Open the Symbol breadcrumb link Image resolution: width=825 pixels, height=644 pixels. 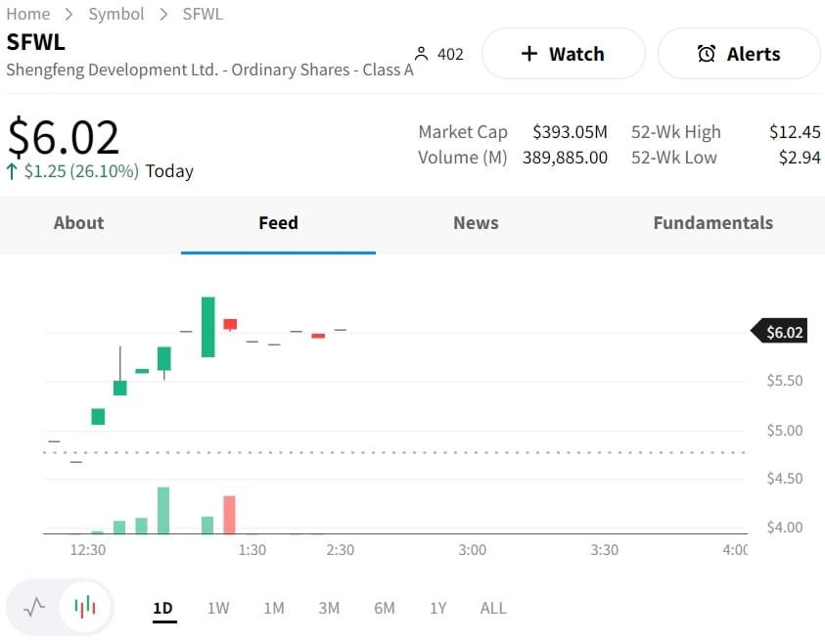116,14
